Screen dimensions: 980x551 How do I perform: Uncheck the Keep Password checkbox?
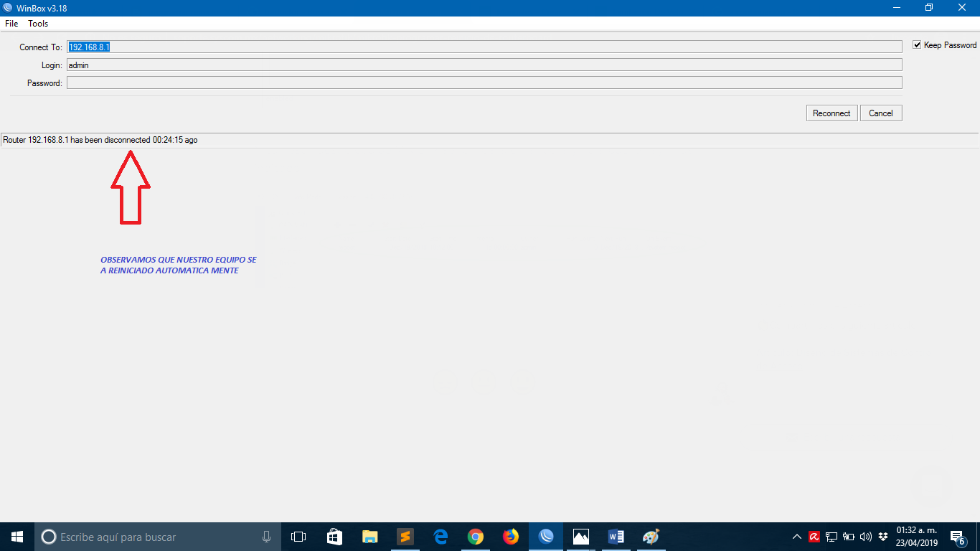917,45
